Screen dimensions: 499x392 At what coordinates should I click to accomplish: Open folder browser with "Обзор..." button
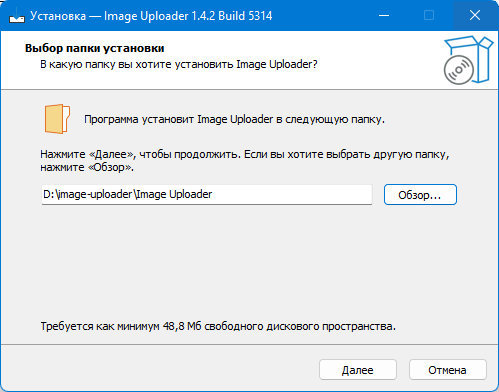(420, 195)
